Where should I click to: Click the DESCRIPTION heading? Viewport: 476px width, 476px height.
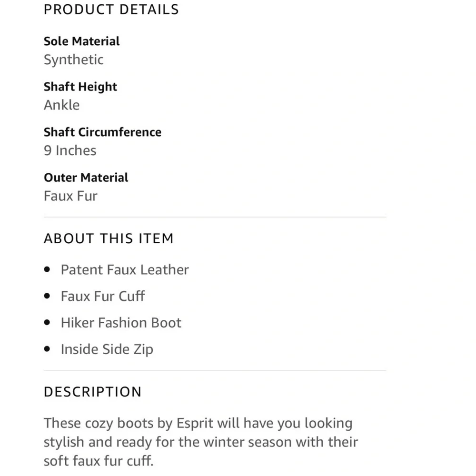point(93,392)
